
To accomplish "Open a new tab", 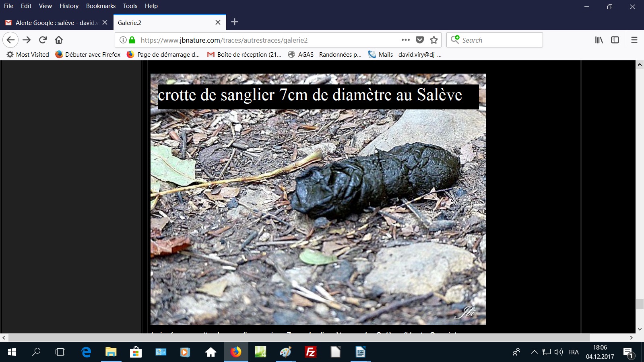I will (x=235, y=22).
